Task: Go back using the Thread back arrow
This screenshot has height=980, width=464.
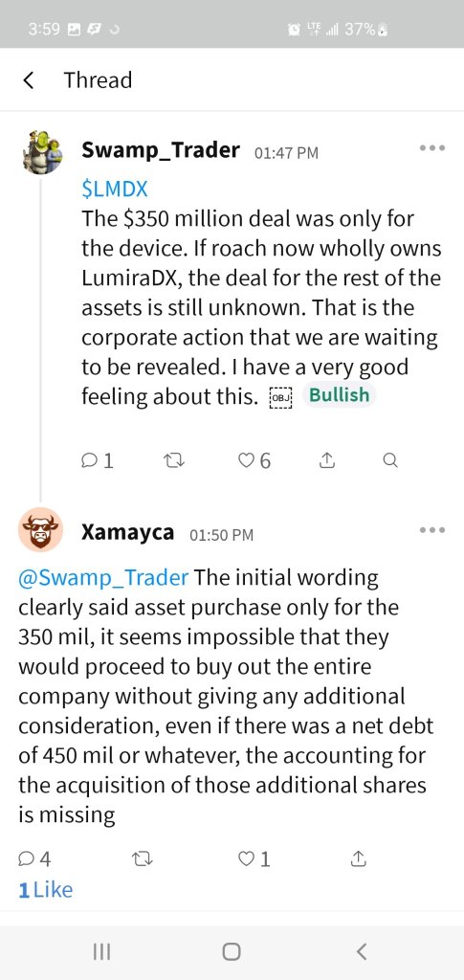Action: (x=28, y=80)
